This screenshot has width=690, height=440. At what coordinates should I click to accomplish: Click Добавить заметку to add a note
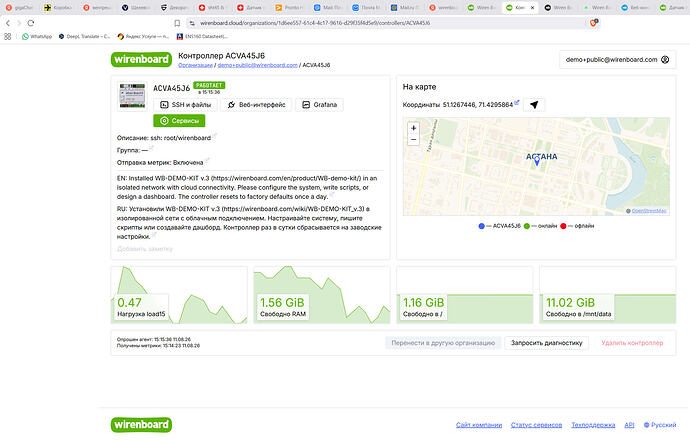(145, 249)
